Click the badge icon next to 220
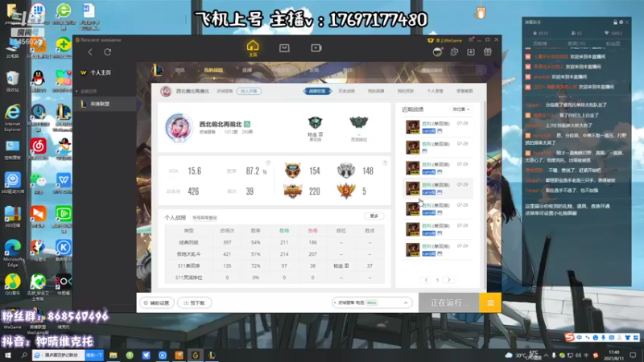Image resolution: width=644 pixels, height=362 pixels. click(292, 191)
